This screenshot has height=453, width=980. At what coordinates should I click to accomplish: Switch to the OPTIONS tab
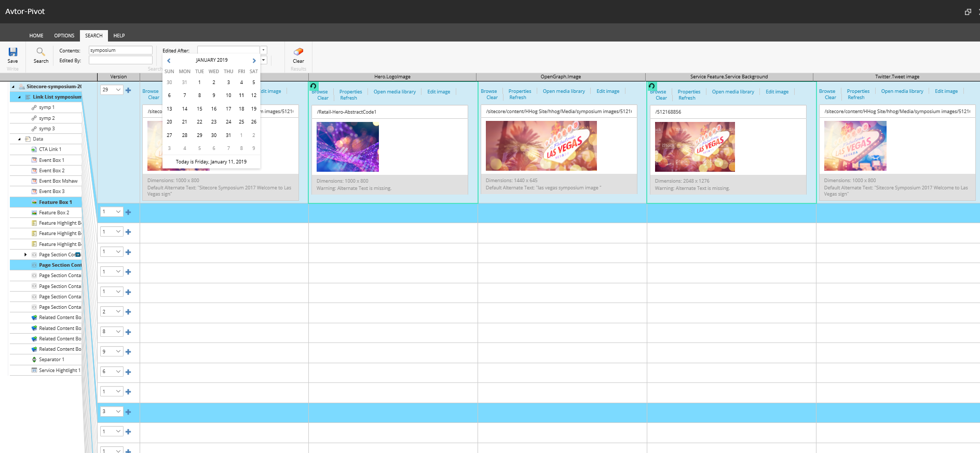point(64,36)
